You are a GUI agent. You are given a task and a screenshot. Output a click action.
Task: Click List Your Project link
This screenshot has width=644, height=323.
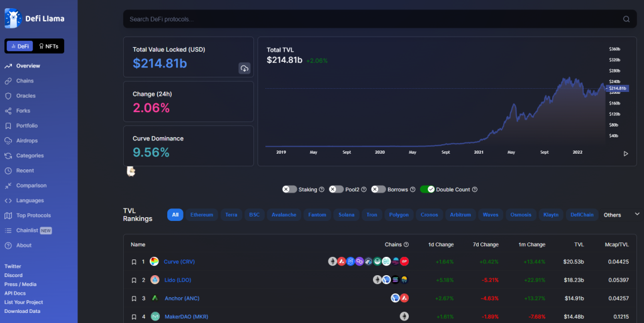tap(23, 302)
